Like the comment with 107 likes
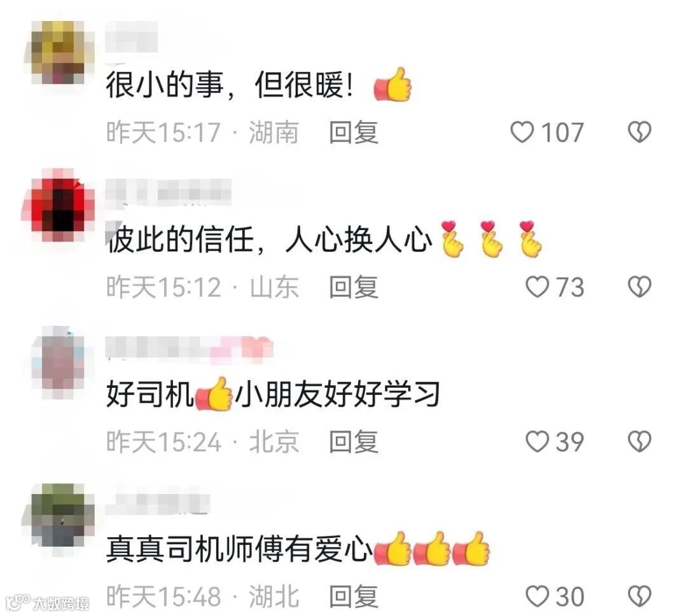Image resolution: width=687 pixels, height=616 pixels. [x=522, y=132]
